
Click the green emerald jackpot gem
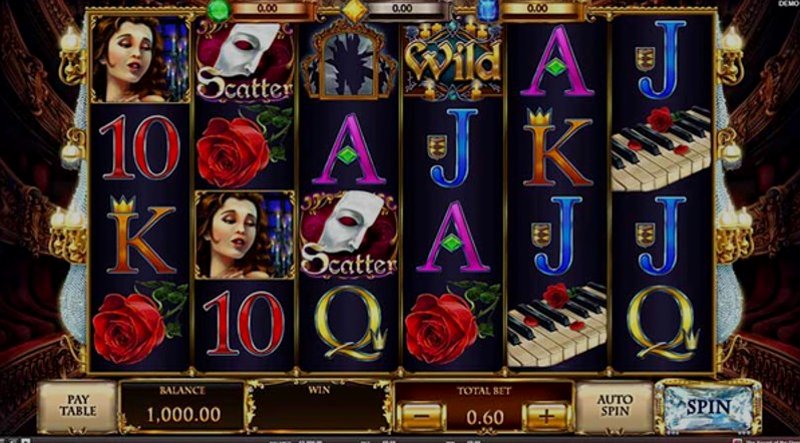(x=219, y=10)
